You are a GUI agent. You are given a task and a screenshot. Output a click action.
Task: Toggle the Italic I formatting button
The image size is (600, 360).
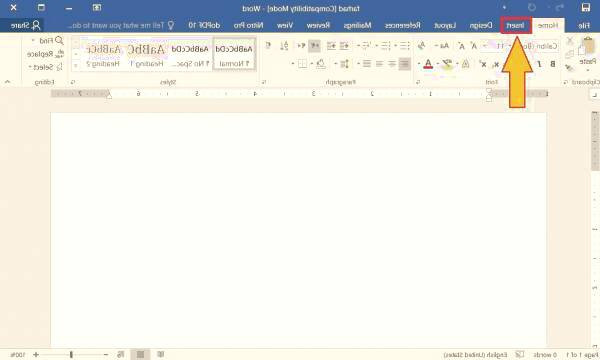(x=539, y=64)
